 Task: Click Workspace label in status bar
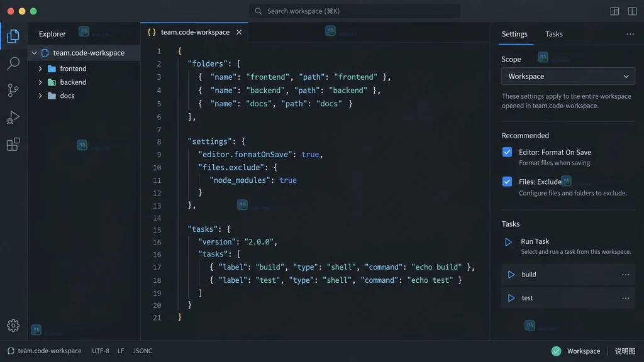(583, 351)
